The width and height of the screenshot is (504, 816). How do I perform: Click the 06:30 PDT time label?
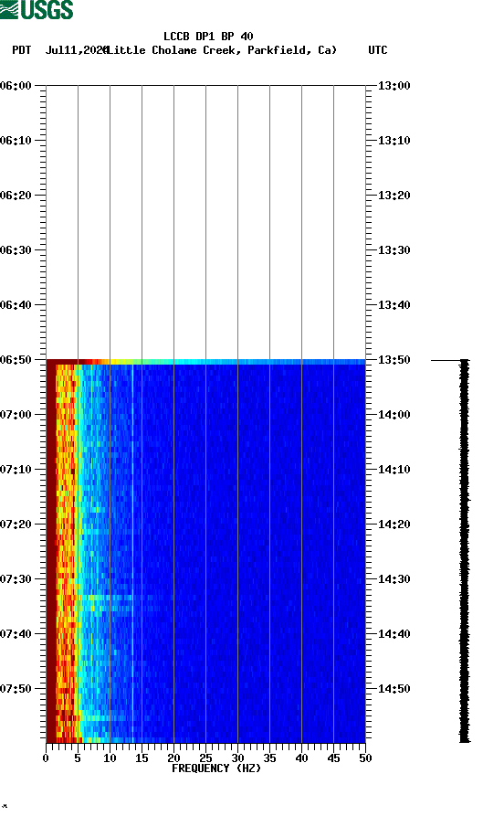tap(16, 249)
